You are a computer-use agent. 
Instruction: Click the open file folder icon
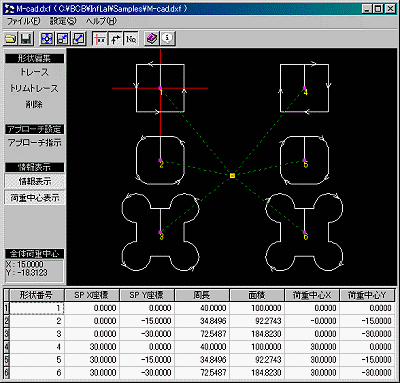click(x=11, y=39)
